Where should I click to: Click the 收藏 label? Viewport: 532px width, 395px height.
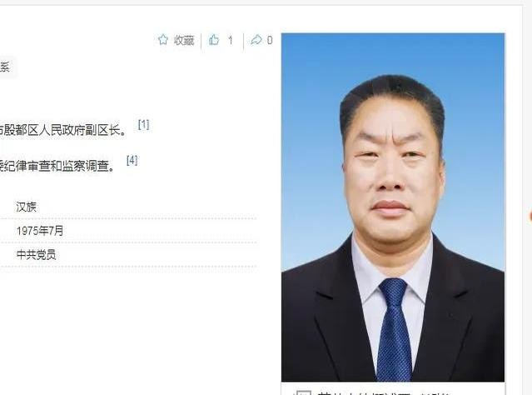[184, 41]
